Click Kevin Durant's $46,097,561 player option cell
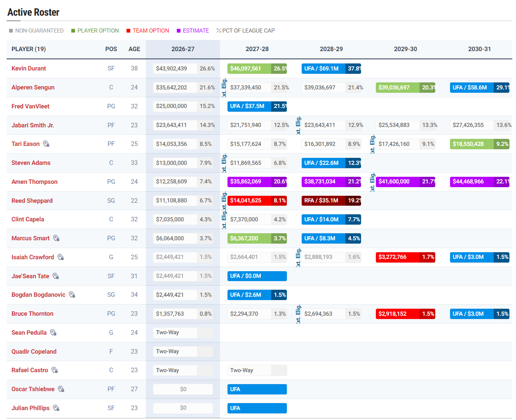This screenshot has height=420, width=516. [x=257, y=68]
